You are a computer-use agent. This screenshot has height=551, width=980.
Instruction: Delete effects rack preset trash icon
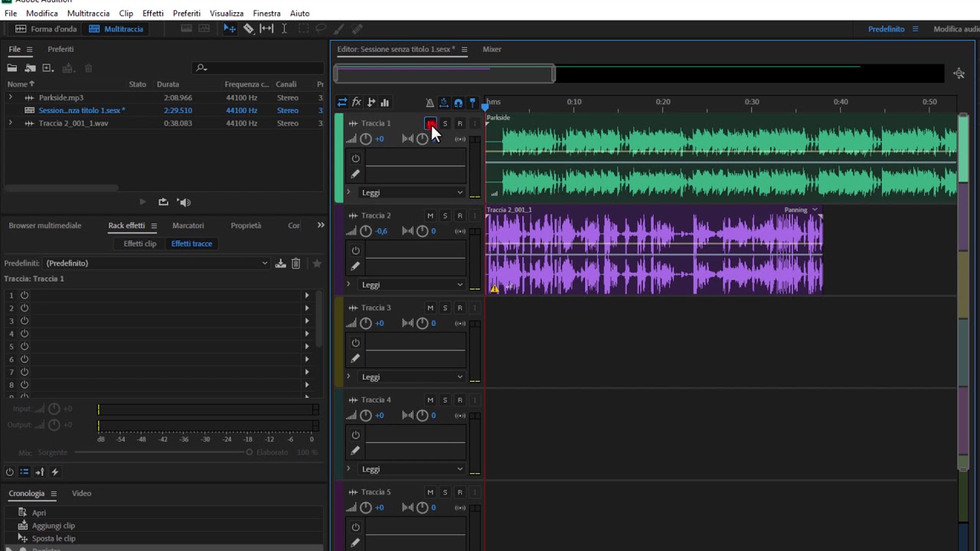296,263
